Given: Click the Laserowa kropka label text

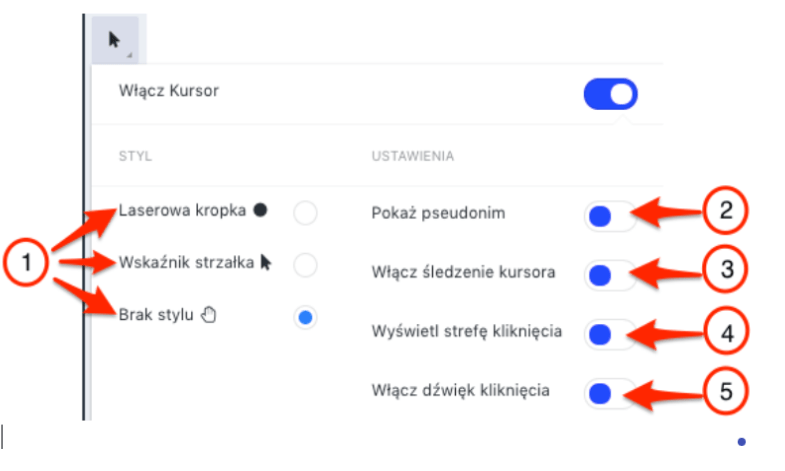Looking at the screenshot, I should click(x=182, y=210).
